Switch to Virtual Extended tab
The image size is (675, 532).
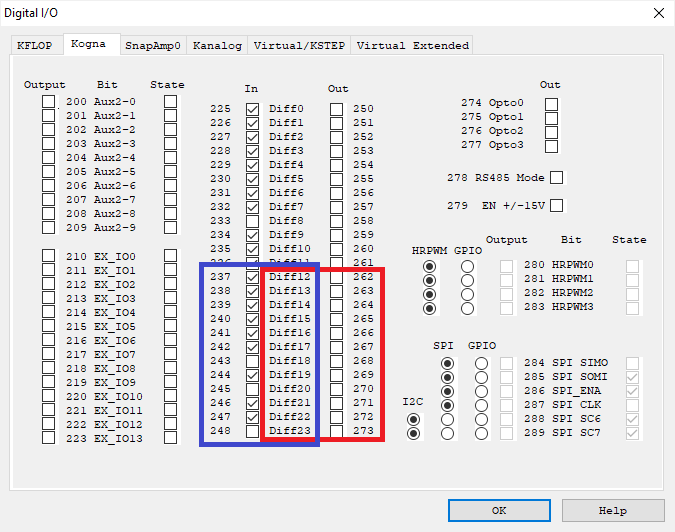click(411, 45)
